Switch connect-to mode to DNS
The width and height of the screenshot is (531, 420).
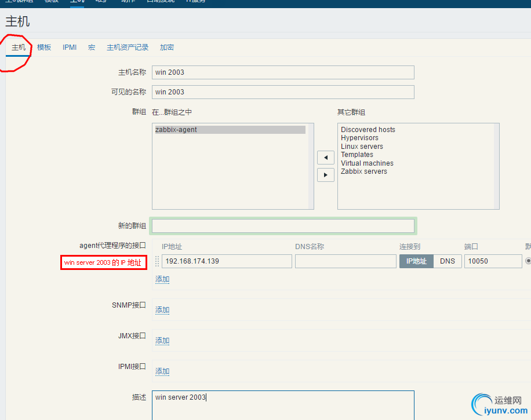pyautogui.click(x=448, y=261)
